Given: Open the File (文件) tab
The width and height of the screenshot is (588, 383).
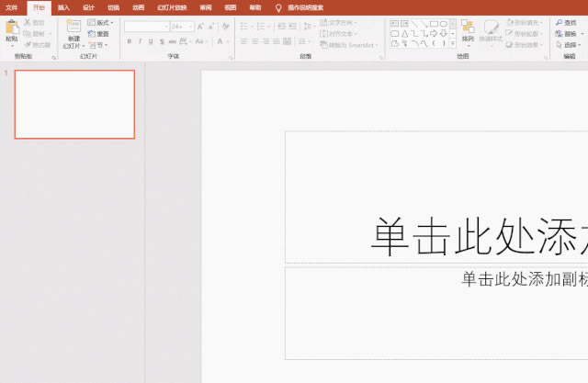Looking at the screenshot, I should pyautogui.click(x=12, y=7).
